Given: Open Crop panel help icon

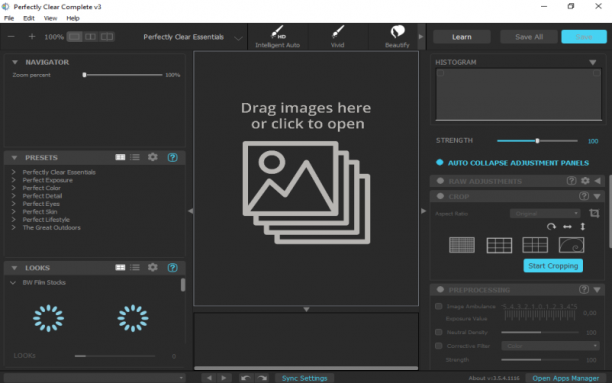Looking at the screenshot, I should (x=584, y=196).
